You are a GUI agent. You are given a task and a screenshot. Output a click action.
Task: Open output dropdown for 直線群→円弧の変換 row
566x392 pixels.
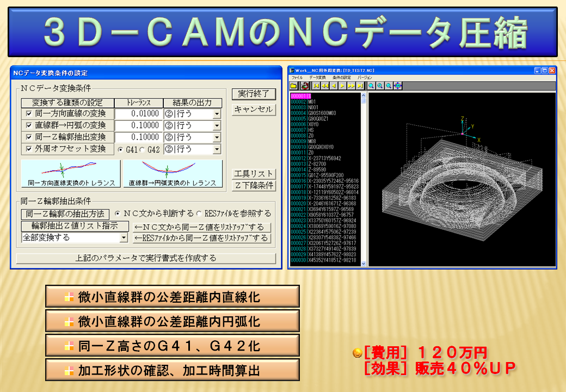217,126
